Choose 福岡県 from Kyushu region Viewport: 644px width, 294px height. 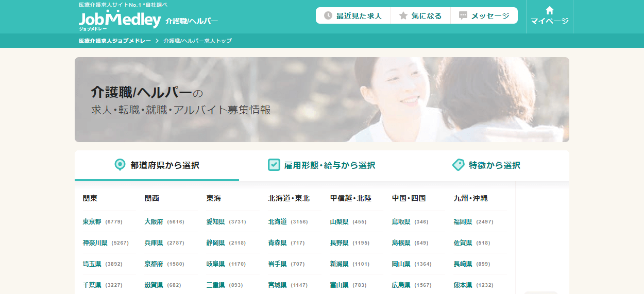tap(463, 222)
